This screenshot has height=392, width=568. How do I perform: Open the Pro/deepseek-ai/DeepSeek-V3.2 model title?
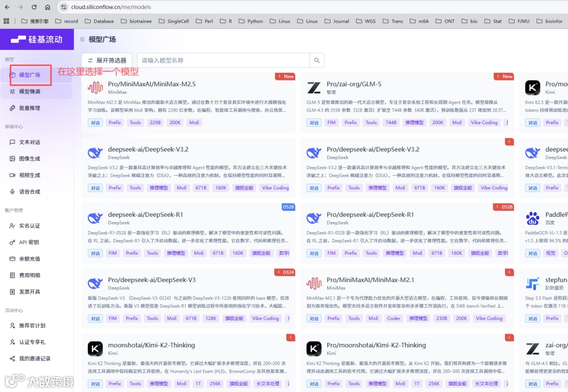(373, 149)
